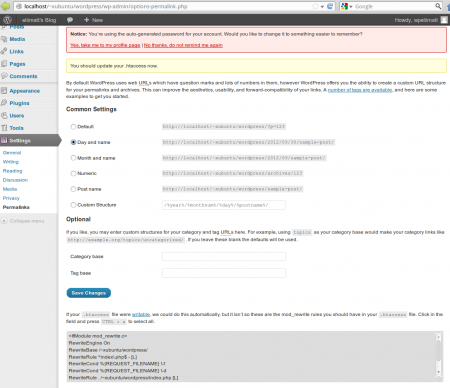Click the Users menu label
This screenshot has height=388, width=450.
click(x=17, y=115)
